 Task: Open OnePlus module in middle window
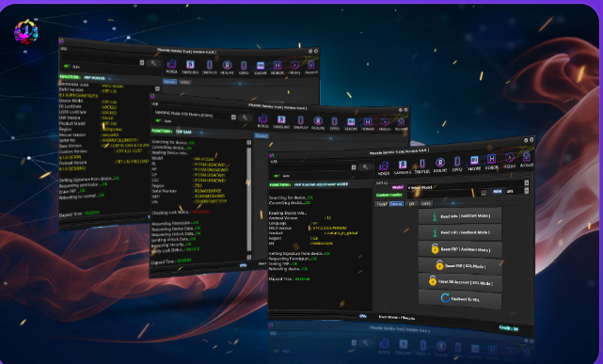300,122
